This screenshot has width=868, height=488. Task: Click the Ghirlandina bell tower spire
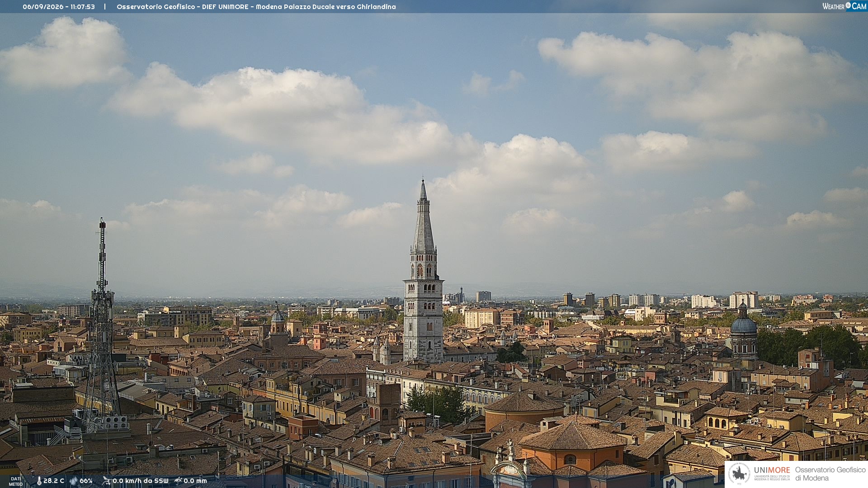pos(423,217)
